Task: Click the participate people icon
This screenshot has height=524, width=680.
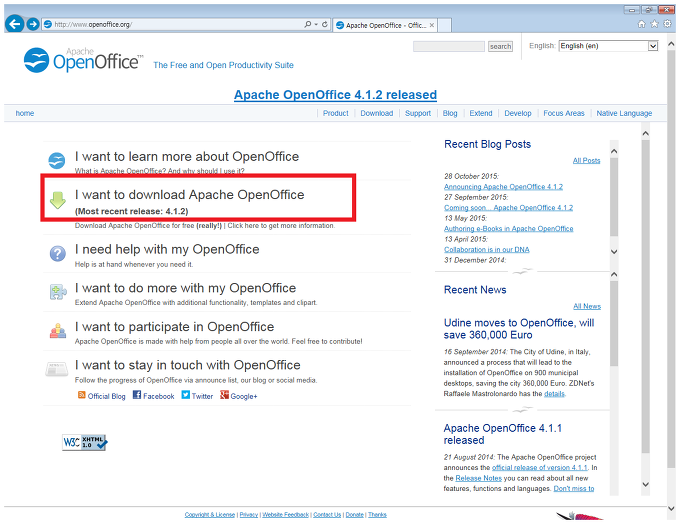Action: tap(58, 331)
